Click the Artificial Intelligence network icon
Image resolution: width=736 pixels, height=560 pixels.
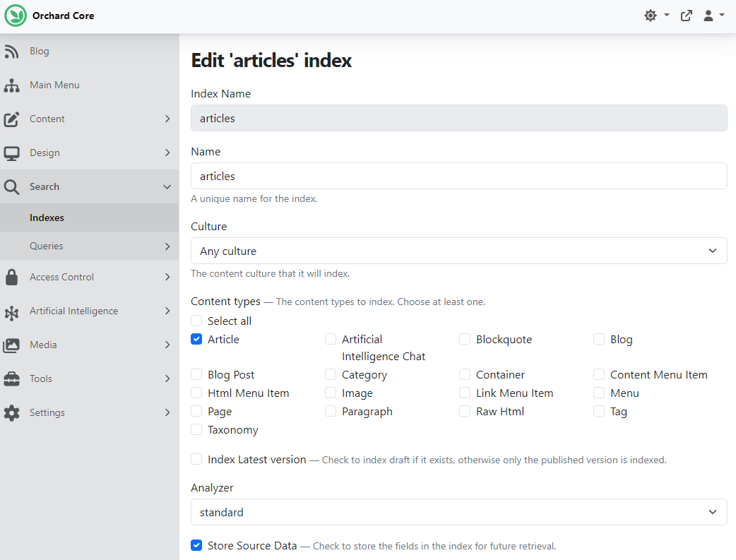click(x=11, y=311)
